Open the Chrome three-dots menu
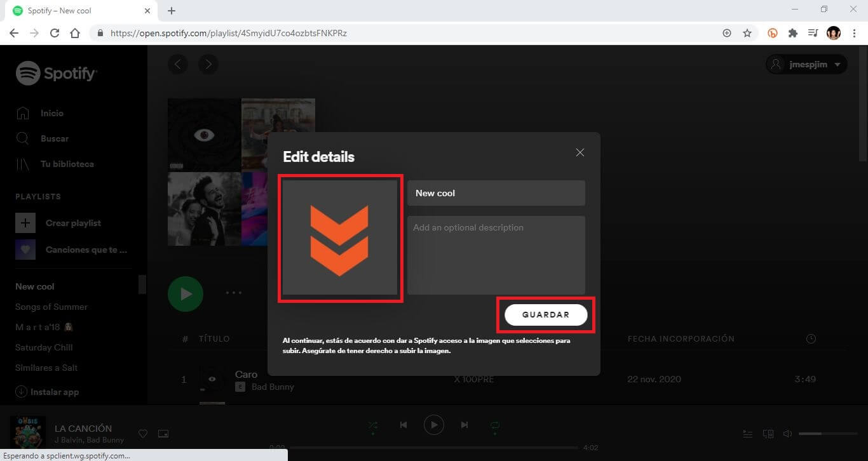 [x=854, y=33]
